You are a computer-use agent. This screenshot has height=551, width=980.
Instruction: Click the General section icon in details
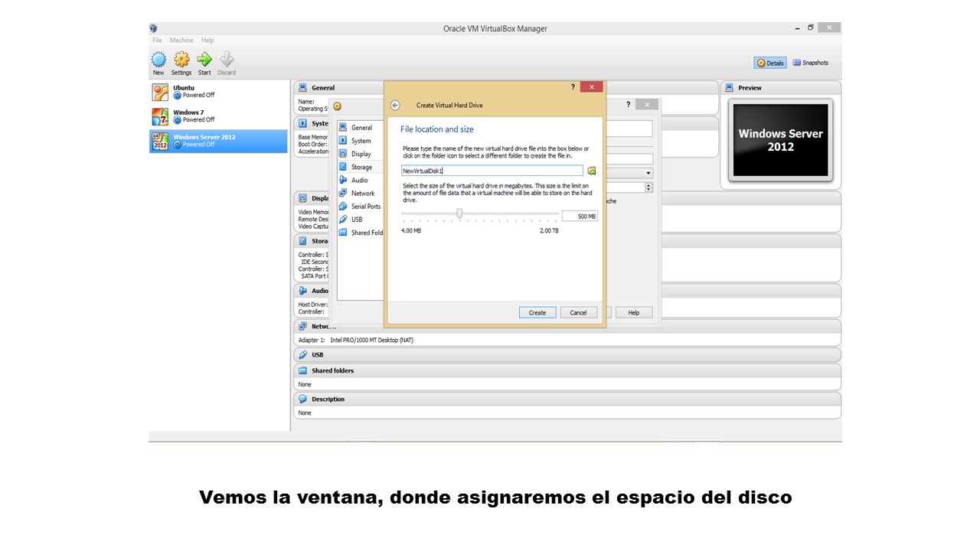pyautogui.click(x=303, y=88)
